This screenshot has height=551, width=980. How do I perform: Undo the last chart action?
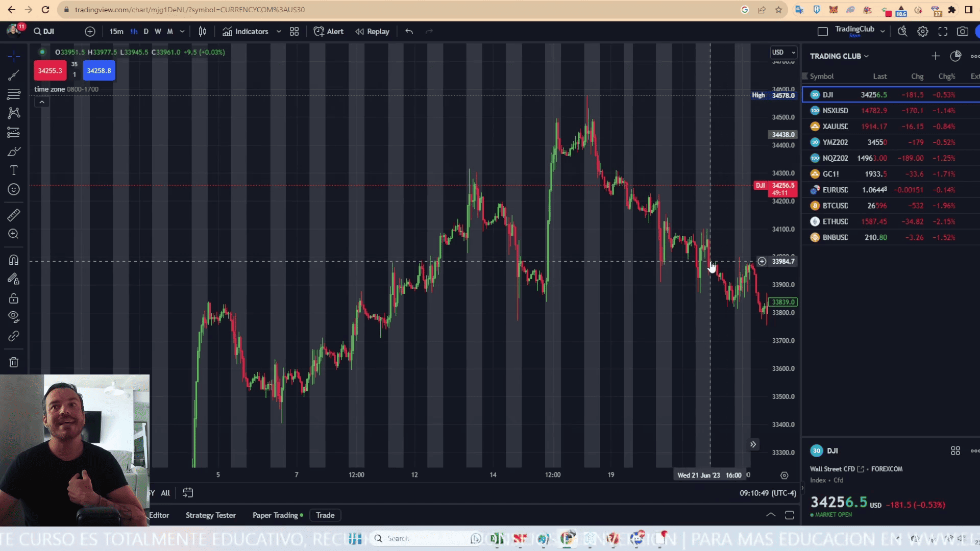[409, 32]
